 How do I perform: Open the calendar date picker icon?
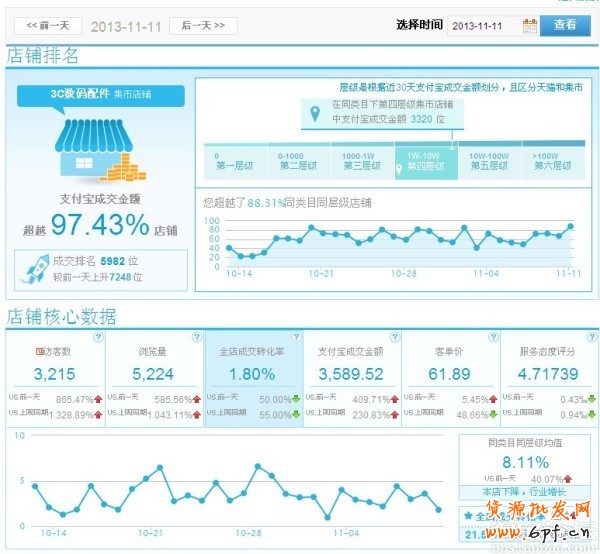point(529,26)
